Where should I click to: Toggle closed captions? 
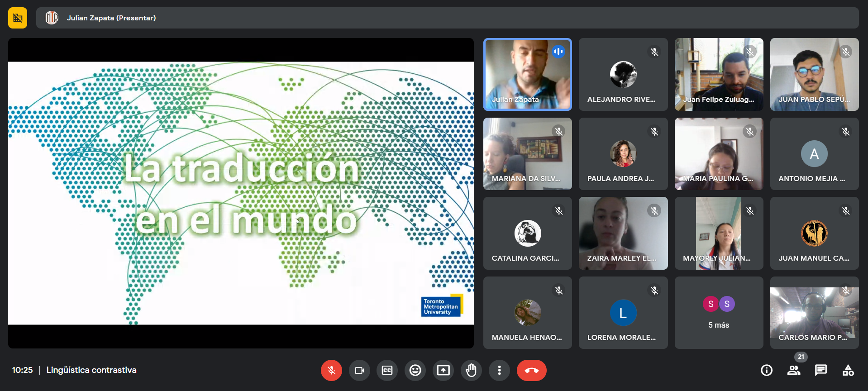pos(387,371)
